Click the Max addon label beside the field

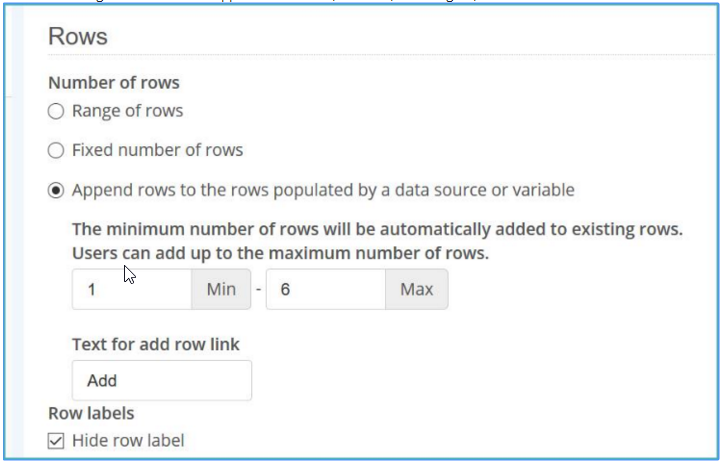click(x=416, y=289)
